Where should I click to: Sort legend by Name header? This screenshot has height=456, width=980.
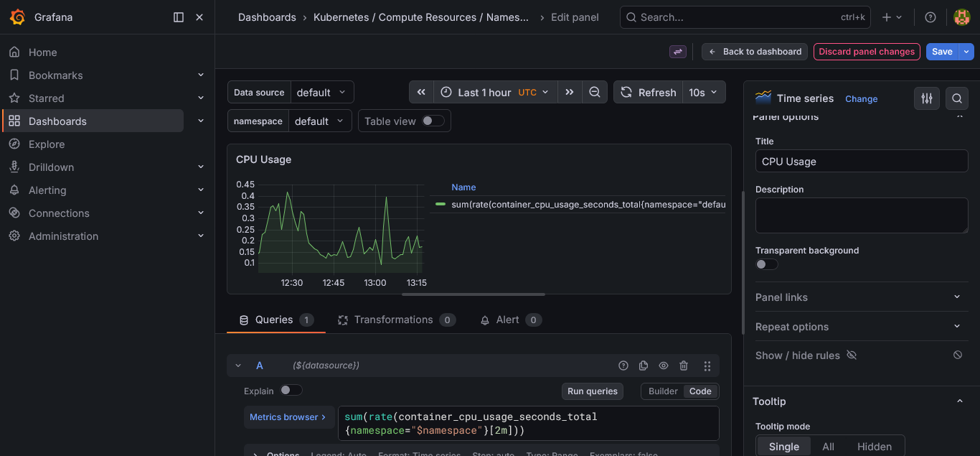pos(463,187)
